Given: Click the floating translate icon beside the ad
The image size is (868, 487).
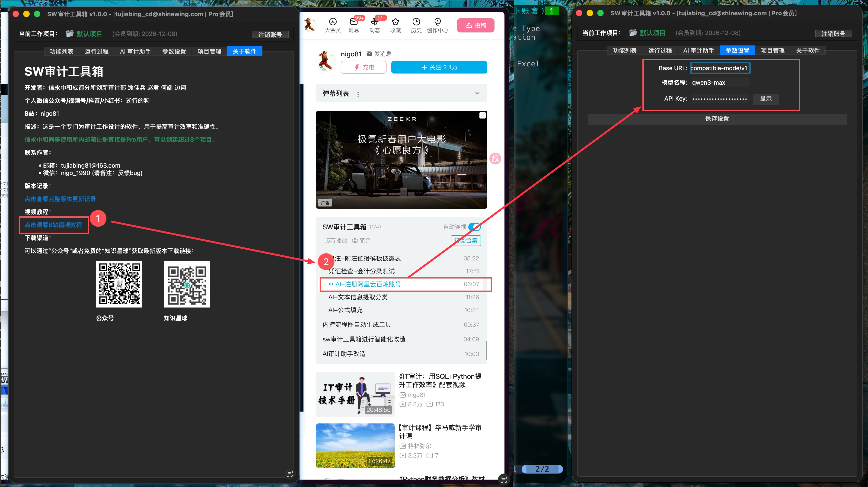Looking at the screenshot, I should click(x=495, y=159).
